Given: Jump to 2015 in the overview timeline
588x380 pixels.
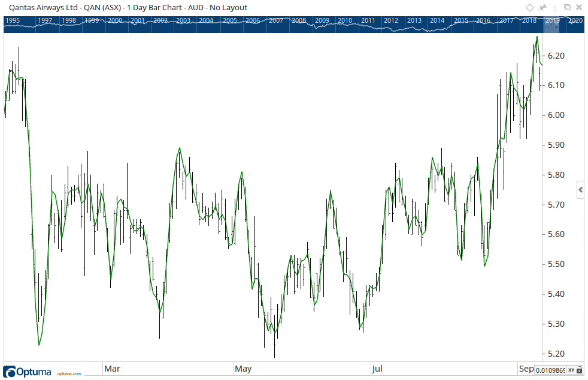Looking at the screenshot, I should tap(461, 20).
